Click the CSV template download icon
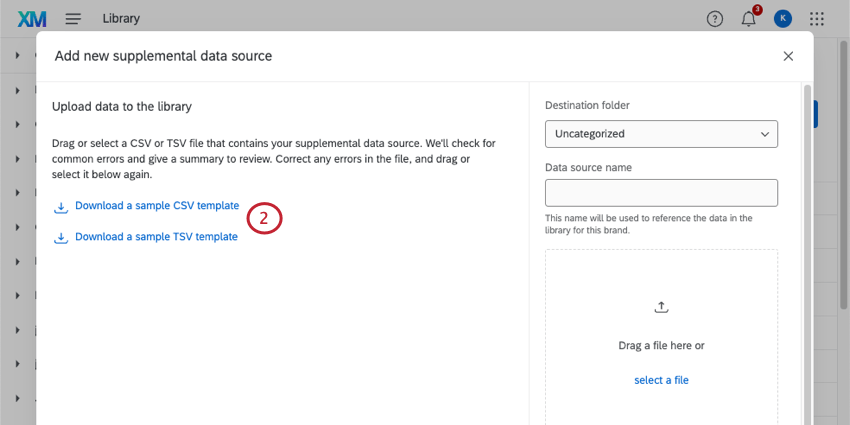Screen dimensions: 850x425 coord(61,206)
